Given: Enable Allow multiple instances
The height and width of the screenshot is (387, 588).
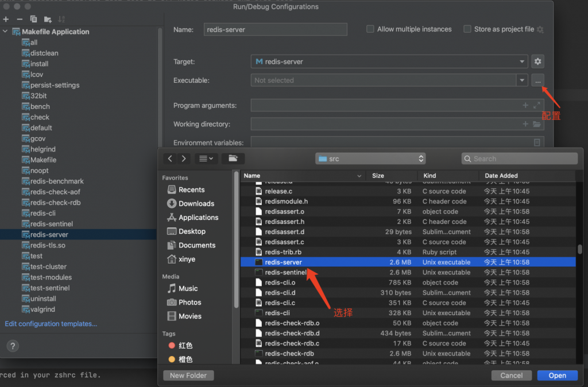Looking at the screenshot, I should click(x=370, y=29).
